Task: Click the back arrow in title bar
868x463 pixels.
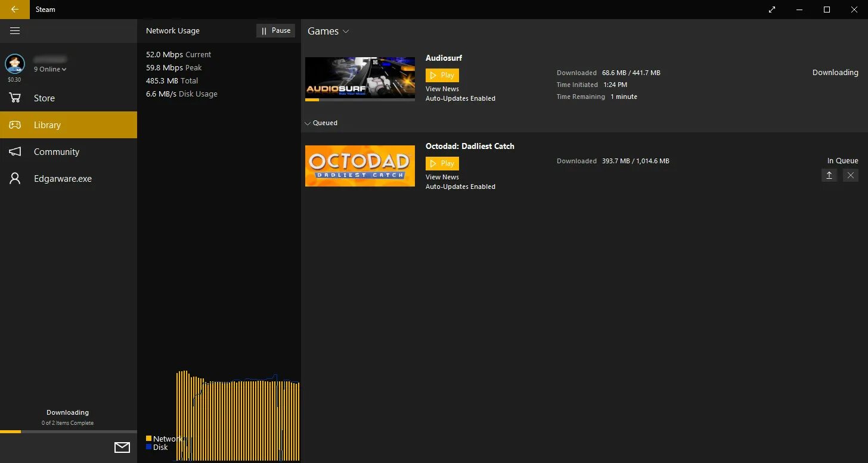Action: click(14, 10)
